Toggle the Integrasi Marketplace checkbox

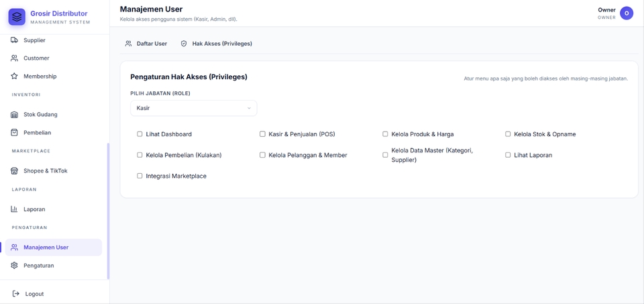[x=140, y=176]
